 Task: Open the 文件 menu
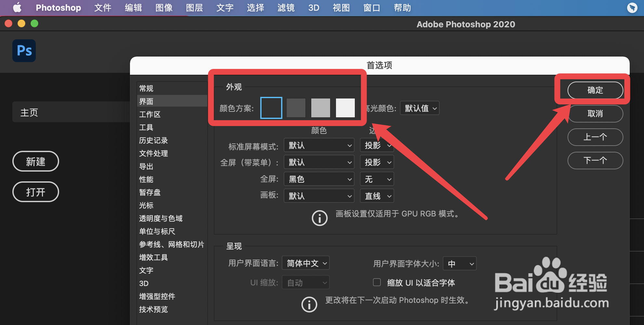[103, 7]
